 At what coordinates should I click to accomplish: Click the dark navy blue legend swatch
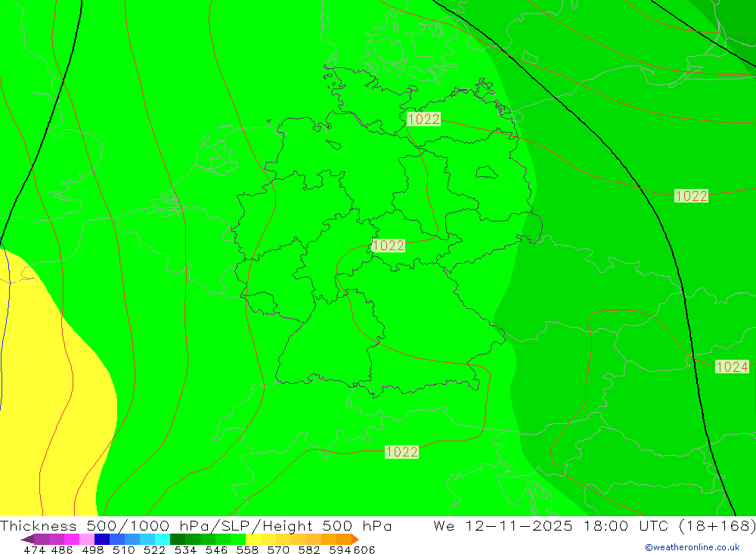coord(102,539)
